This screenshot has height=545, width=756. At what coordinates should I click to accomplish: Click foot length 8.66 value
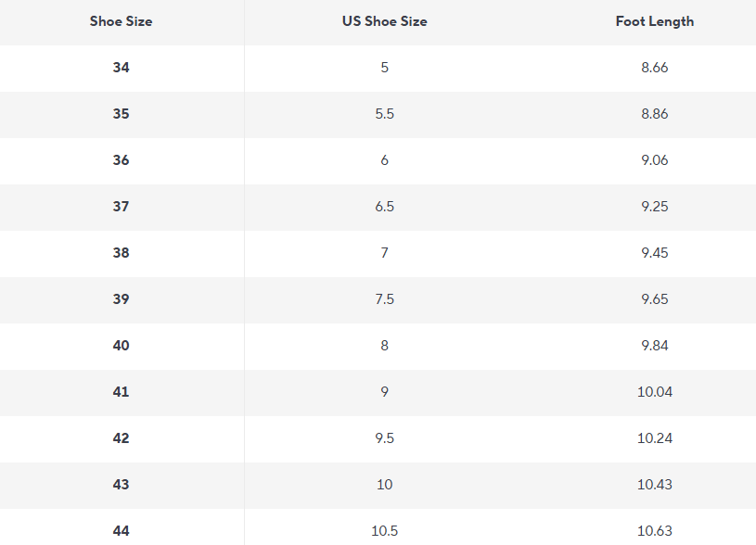pos(655,68)
